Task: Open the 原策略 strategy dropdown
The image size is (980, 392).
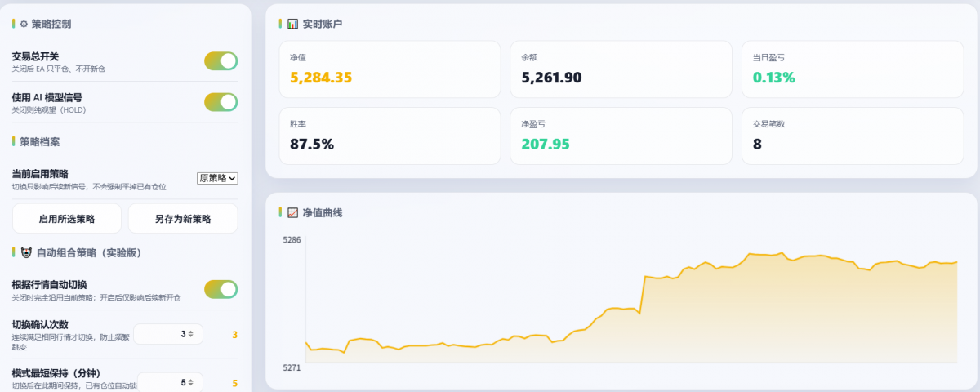Action: click(217, 178)
